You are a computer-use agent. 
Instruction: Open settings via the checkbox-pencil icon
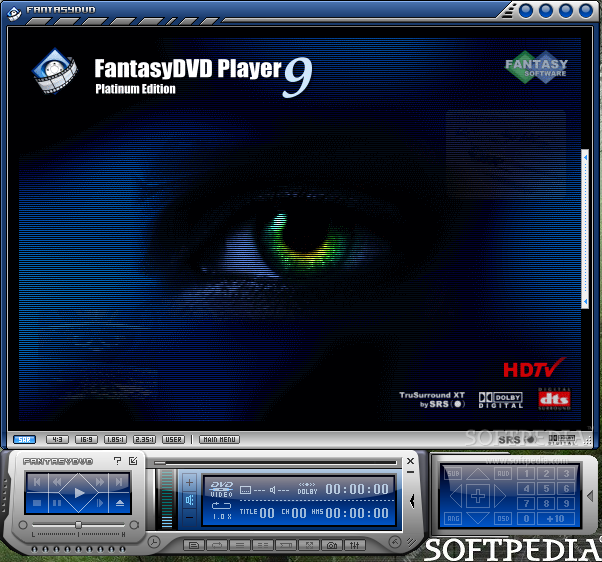coord(133,461)
